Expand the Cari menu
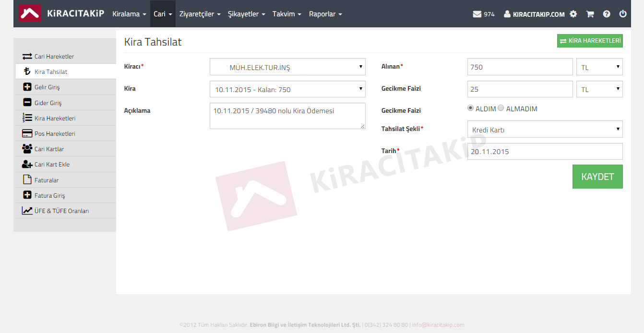The height and width of the screenshot is (333, 644). click(x=163, y=14)
